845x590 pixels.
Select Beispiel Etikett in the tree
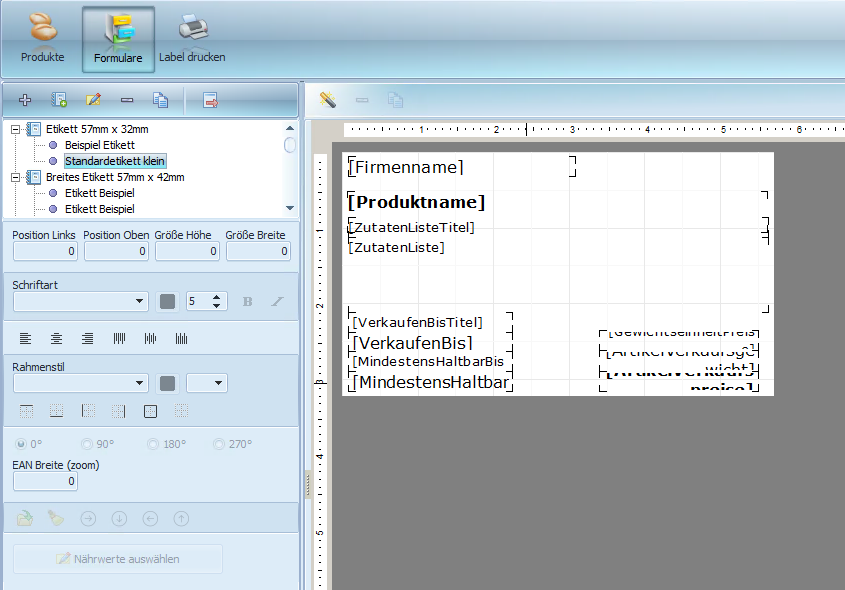point(100,145)
